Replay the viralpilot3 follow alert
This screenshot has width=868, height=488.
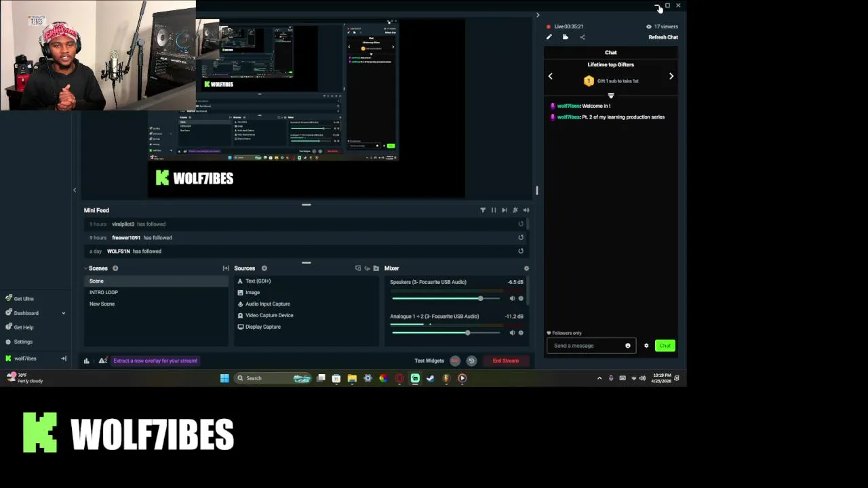point(521,224)
